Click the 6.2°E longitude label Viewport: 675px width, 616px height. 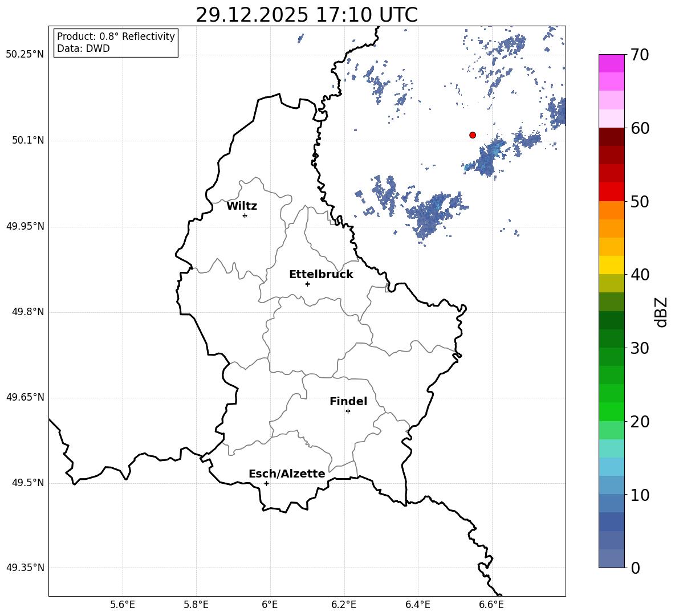(344, 605)
